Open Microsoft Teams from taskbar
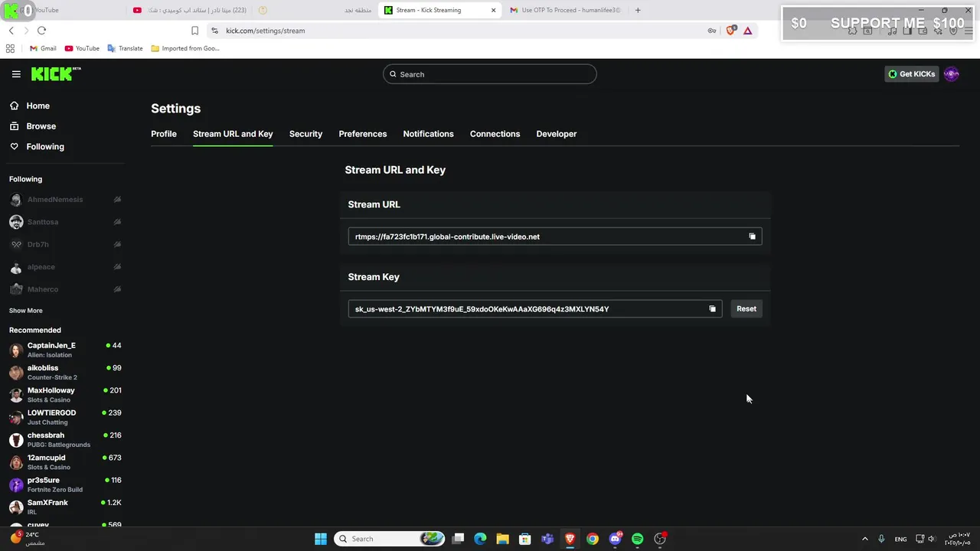The height and width of the screenshot is (551, 980). click(547, 539)
